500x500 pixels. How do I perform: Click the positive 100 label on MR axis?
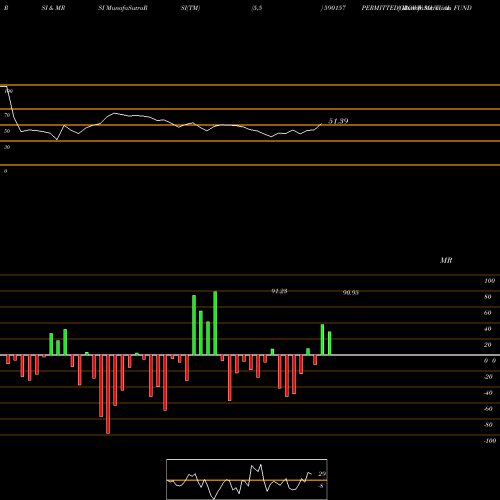pos(489,281)
